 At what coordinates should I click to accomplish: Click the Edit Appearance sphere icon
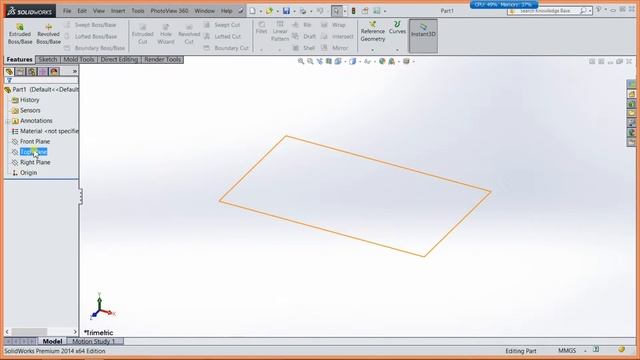pyautogui.click(x=382, y=61)
